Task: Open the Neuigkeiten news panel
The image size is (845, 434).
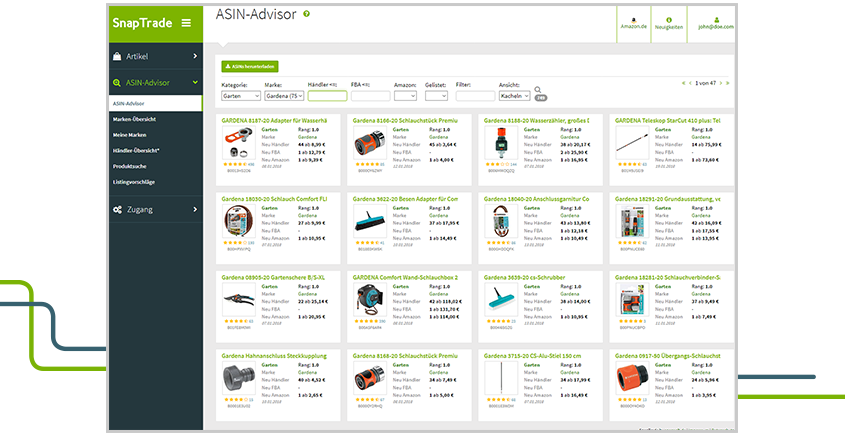Action: point(669,24)
